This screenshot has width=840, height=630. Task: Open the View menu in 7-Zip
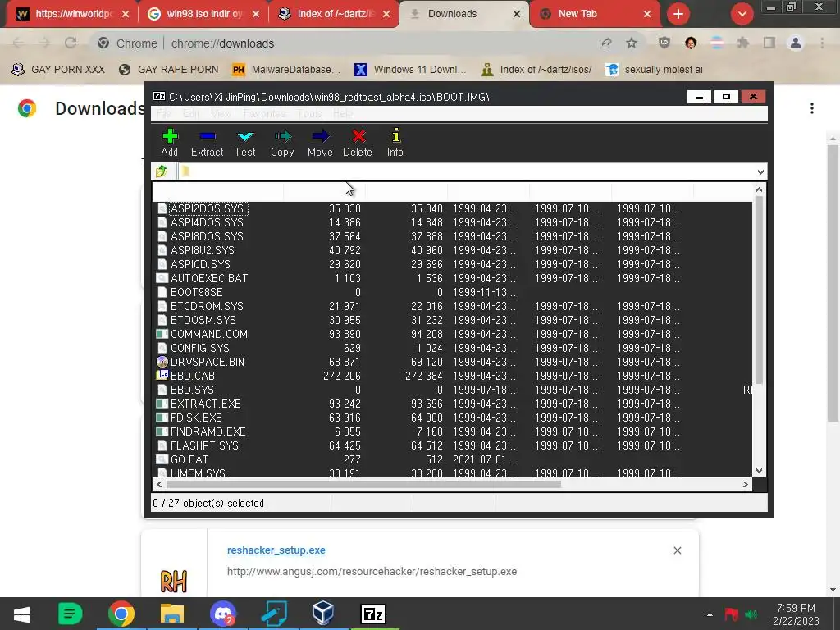[221, 113]
